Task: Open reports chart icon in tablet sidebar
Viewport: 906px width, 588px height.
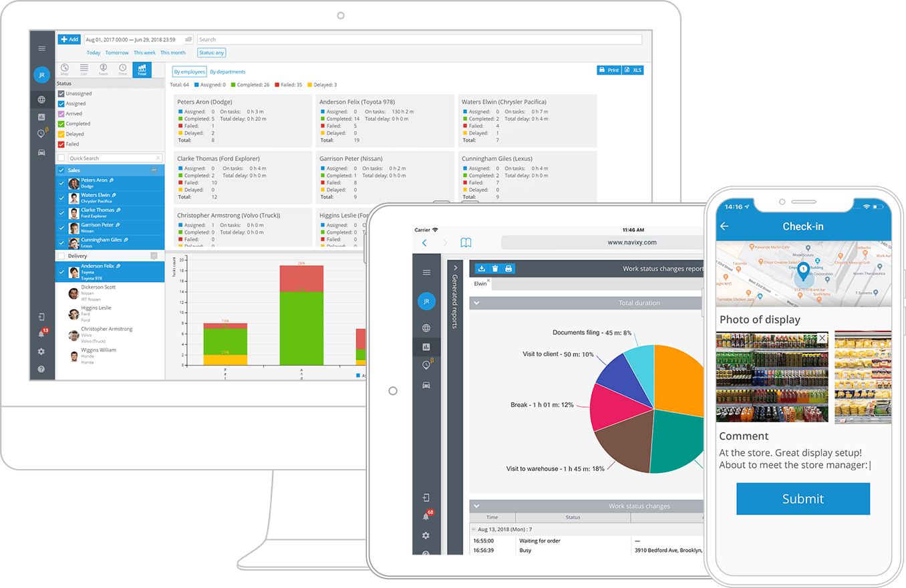Action: 426,347
